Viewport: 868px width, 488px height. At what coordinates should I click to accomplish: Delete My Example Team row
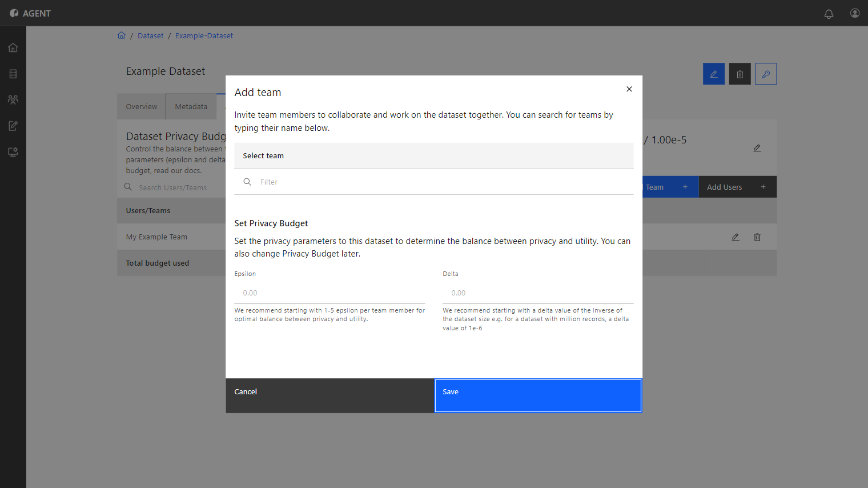click(x=757, y=237)
